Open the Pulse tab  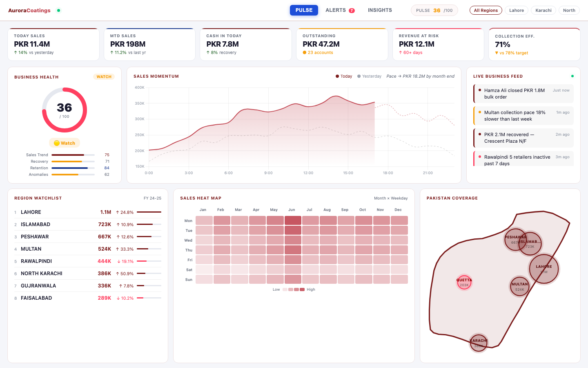point(304,10)
